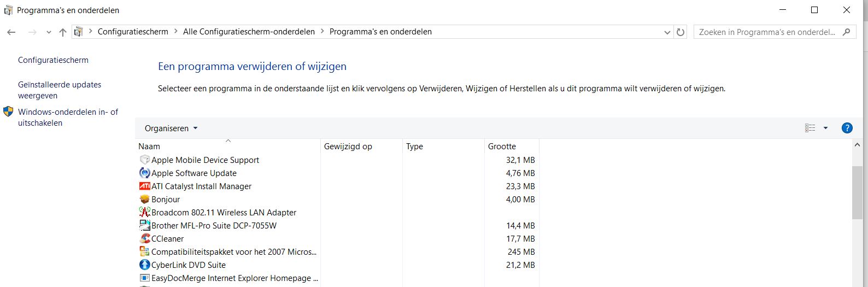This screenshot has width=868, height=287.
Task: Click the ATI Catalyst Install Manager icon
Action: tap(145, 186)
